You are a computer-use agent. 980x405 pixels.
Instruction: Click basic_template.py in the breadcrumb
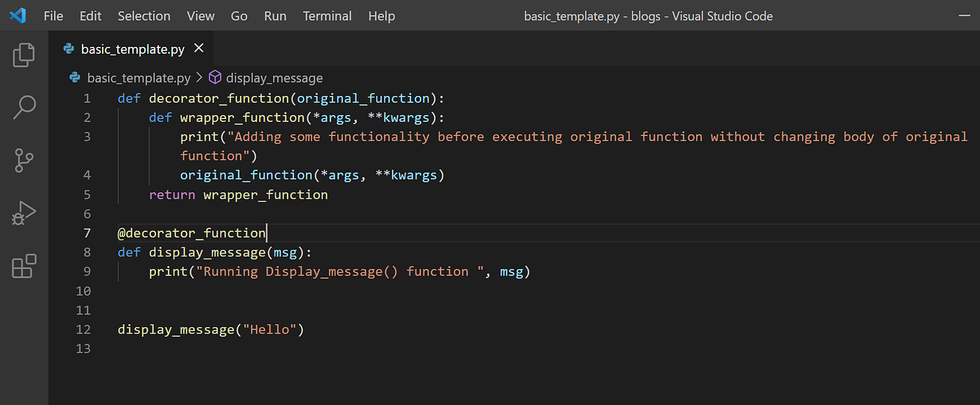tap(139, 78)
